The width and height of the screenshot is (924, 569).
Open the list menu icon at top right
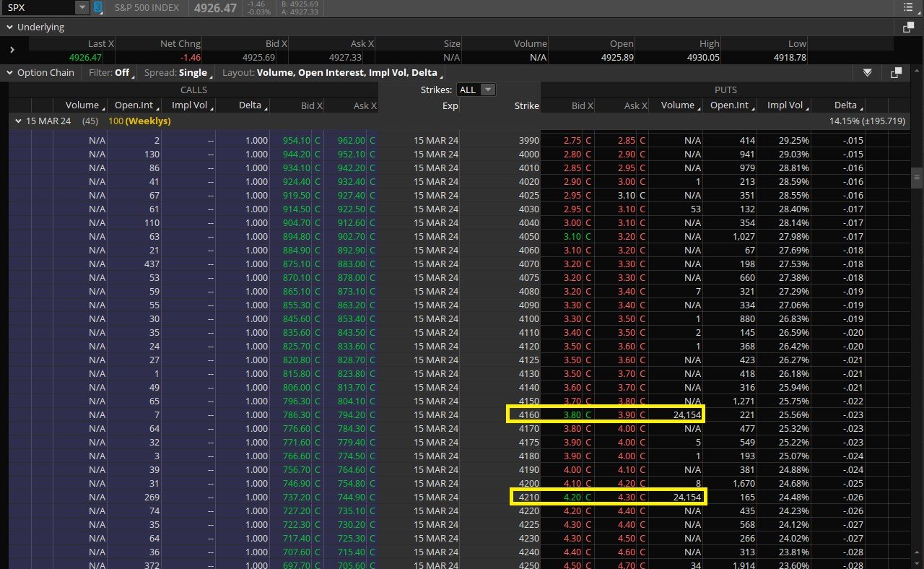tap(909, 8)
